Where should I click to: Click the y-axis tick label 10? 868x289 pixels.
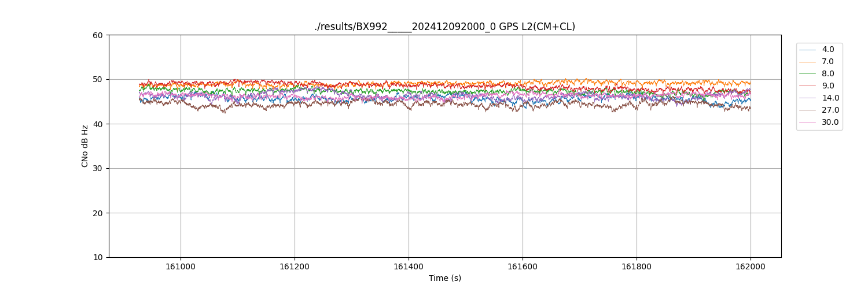(97, 258)
